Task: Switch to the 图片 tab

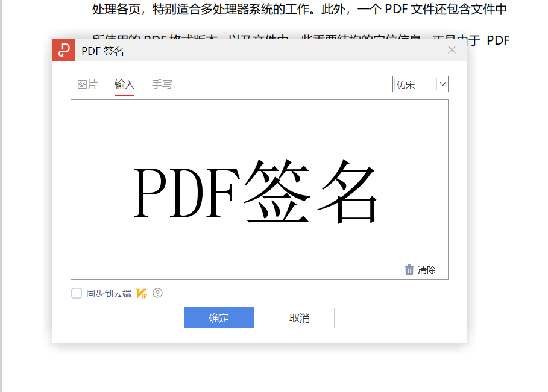Action: click(x=87, y=84)
